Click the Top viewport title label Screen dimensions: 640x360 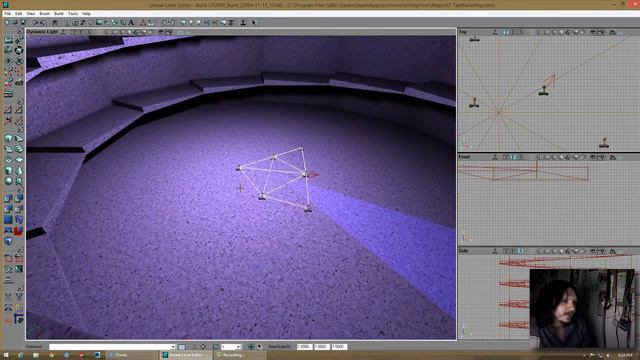pos(463,32)
